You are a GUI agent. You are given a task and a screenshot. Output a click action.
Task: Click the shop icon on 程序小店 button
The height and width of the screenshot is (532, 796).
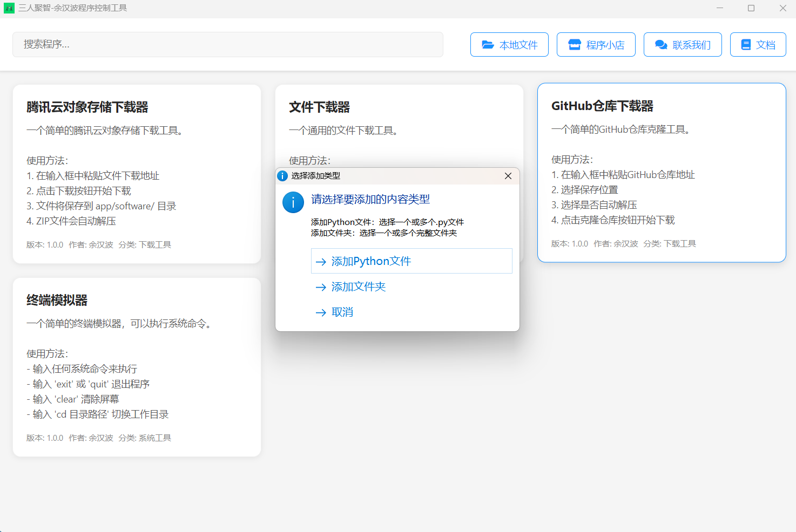coord(575,45)
